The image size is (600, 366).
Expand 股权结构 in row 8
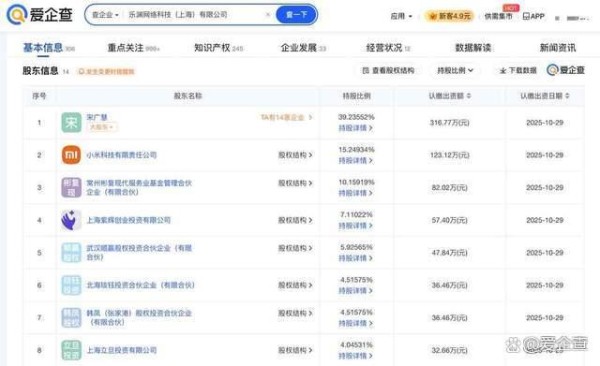tap(295, 350)
